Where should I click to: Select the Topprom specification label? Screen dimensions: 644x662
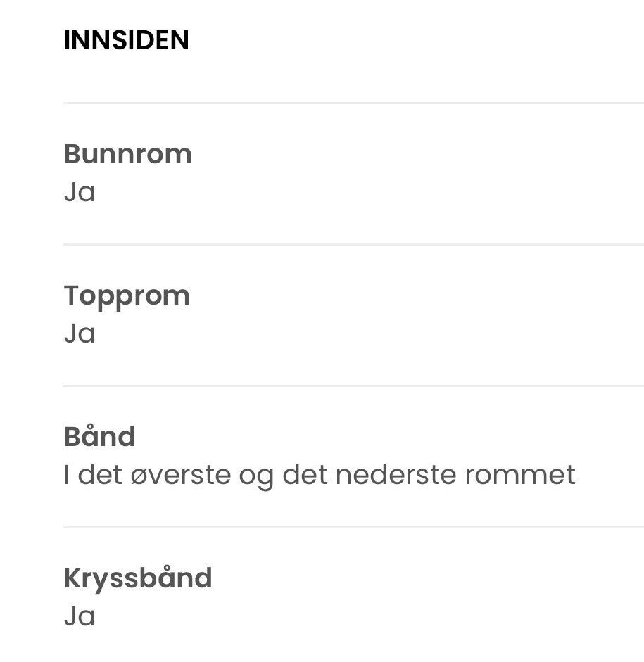pos(127,296)
